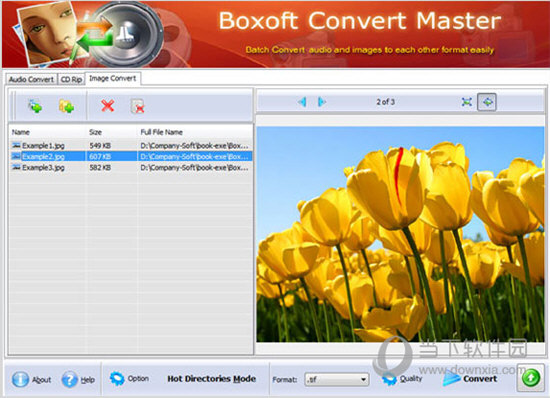Click the Quality settings icon

(x=389, y=379)
